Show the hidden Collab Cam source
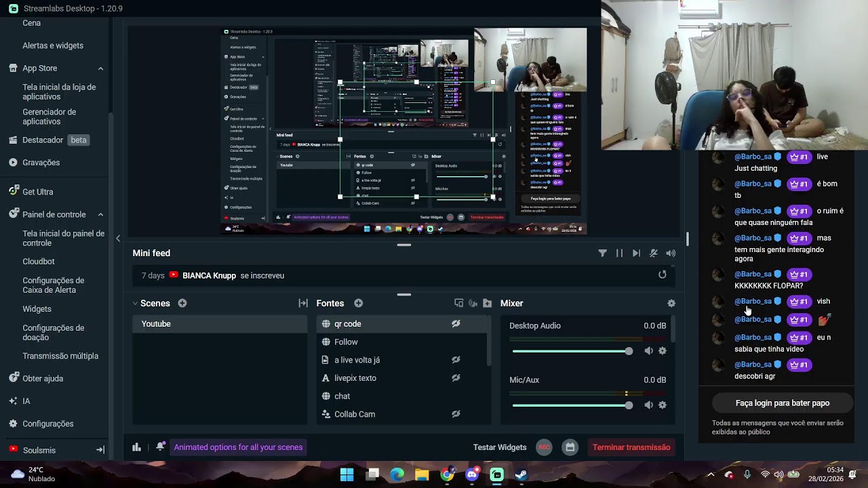Image resolution: width=868 pixels, height=488 pixels. (456, 414)
